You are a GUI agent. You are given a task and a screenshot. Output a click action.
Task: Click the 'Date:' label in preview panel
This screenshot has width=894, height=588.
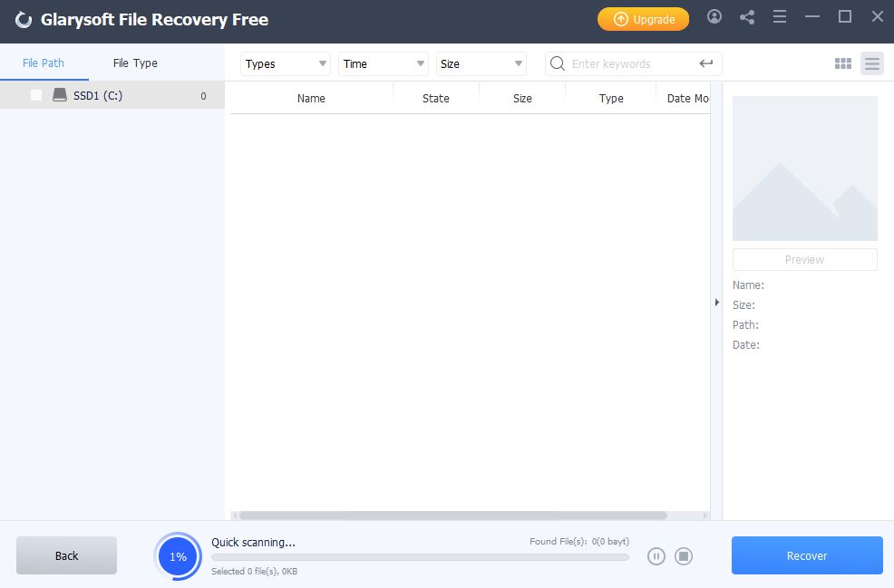click(x=746, y=344)
